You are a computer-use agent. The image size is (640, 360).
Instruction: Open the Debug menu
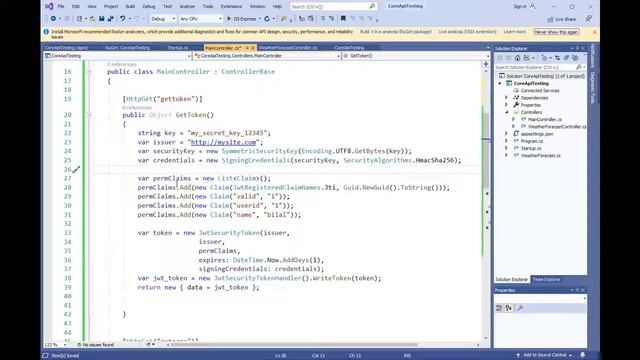point(149,7)
